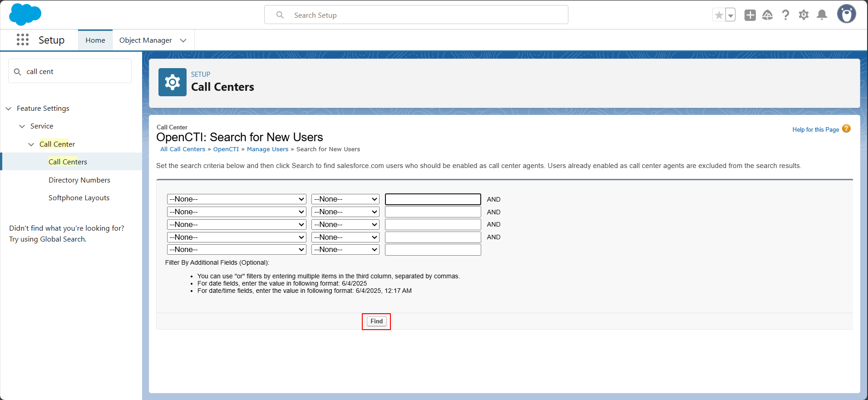Open the Object Manager tab
The image size is (868, 400).
[x=145, y=40]
